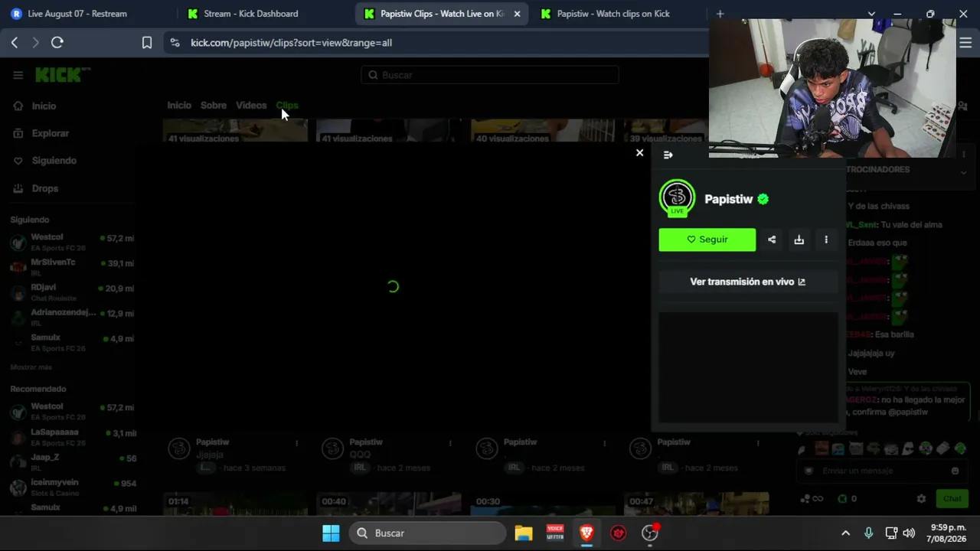Open the tab search dropdown arrow

point(871,14)
